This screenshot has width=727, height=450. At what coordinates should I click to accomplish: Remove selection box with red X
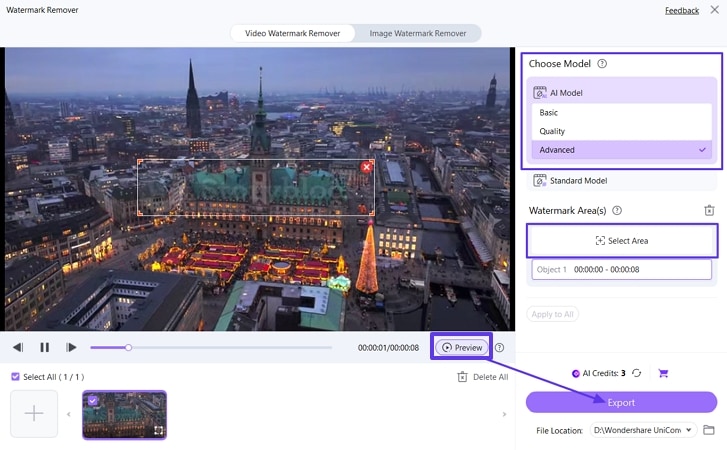pos(366,167)
